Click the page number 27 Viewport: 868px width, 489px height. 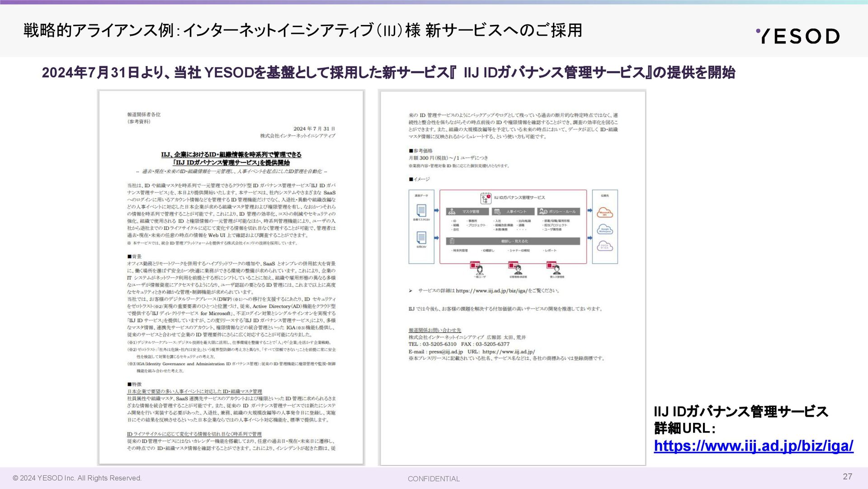pyautogui.click(x=848, y=476)
